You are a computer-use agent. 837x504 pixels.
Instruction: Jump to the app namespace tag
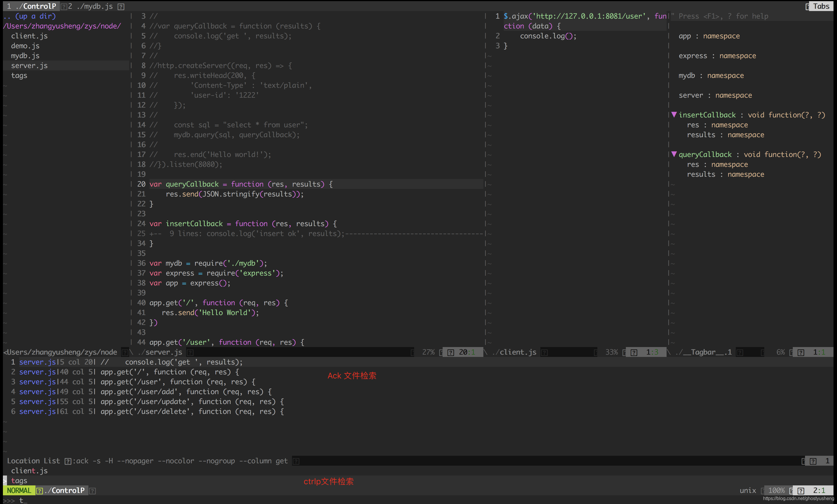[709, 36]
